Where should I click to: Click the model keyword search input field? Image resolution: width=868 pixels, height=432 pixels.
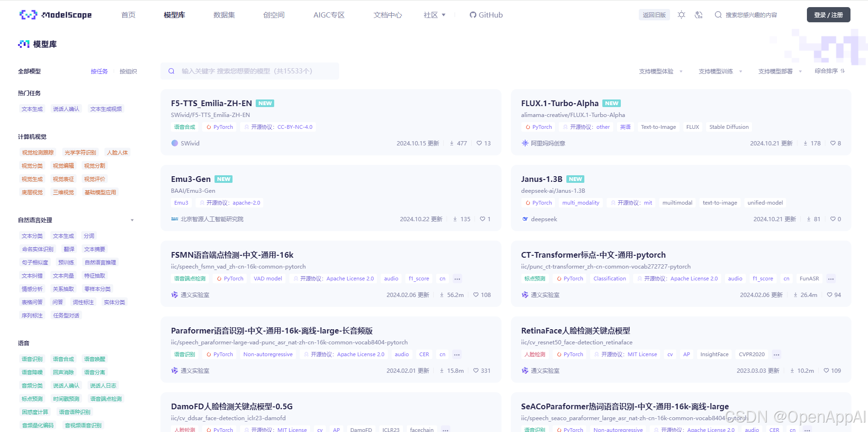[250, 71]
